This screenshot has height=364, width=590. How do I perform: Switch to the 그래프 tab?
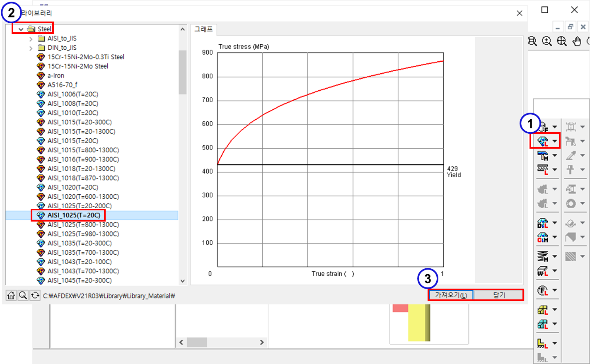click(203, 29)
